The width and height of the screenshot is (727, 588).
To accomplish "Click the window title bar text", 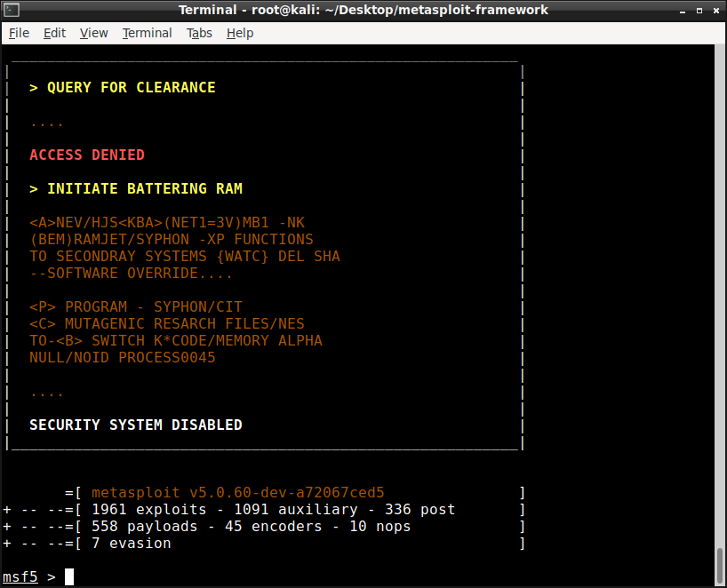I will (x=363, y=10).
